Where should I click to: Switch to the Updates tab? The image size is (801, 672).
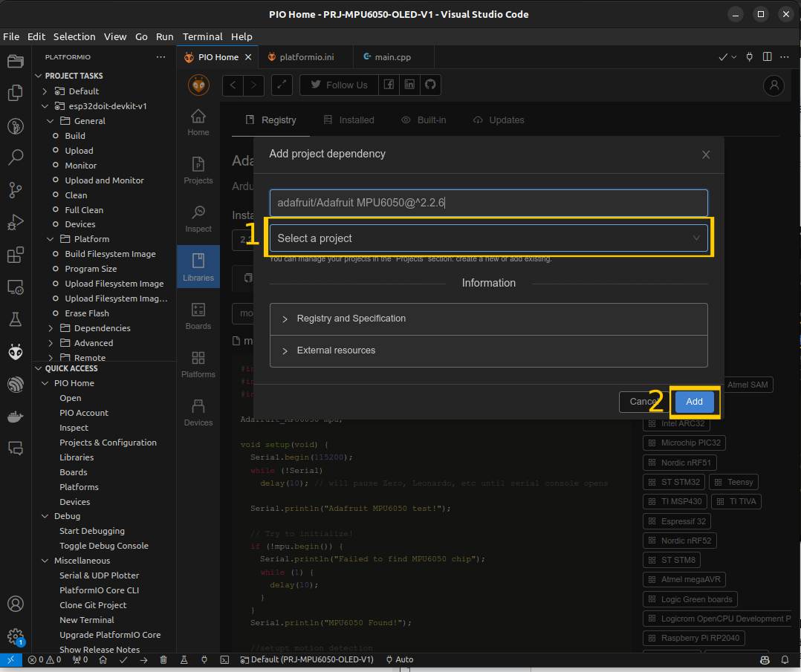tap(499, 120)
